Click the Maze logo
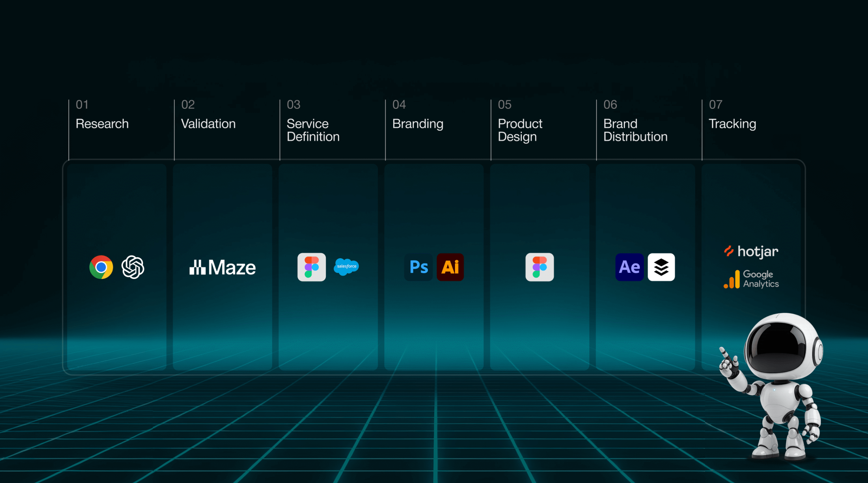 pos(222,267)
